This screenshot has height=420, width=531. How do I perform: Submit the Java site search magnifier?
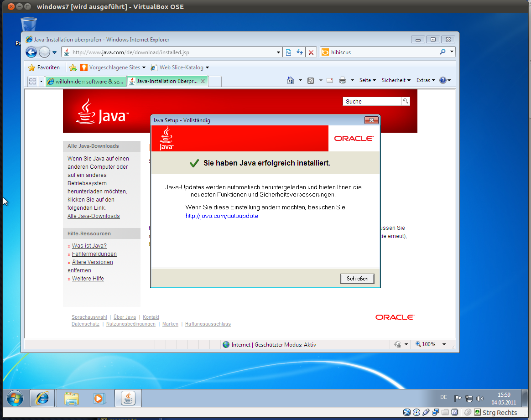click(406, 101)
